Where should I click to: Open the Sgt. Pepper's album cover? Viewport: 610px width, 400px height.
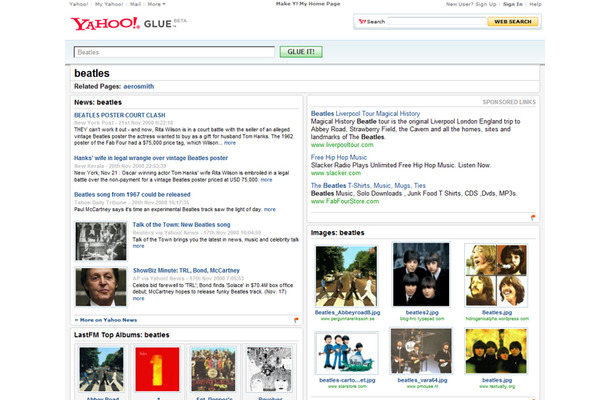point(213,369)
